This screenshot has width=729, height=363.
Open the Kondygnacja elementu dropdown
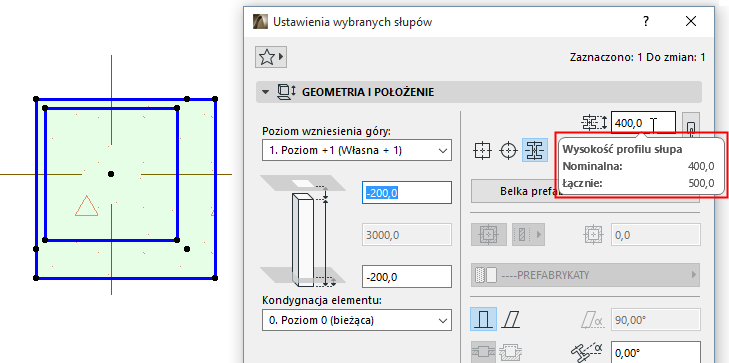point(357,320)
